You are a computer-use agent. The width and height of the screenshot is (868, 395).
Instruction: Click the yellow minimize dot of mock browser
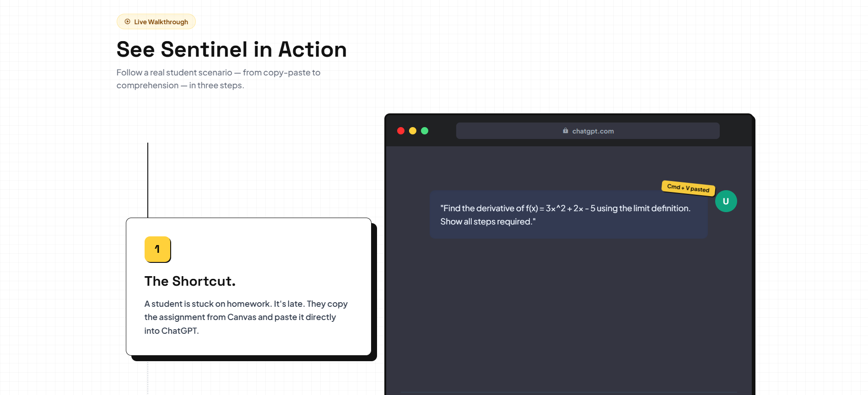[x=413, y=131]
